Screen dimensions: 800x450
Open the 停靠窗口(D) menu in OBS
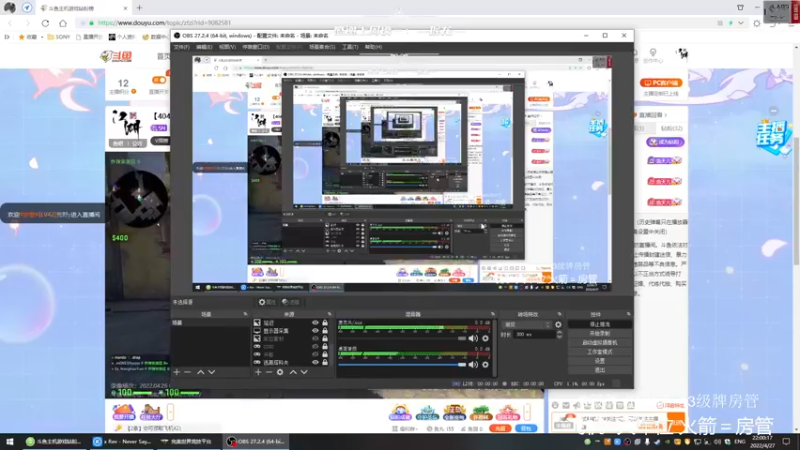(256, 47)
